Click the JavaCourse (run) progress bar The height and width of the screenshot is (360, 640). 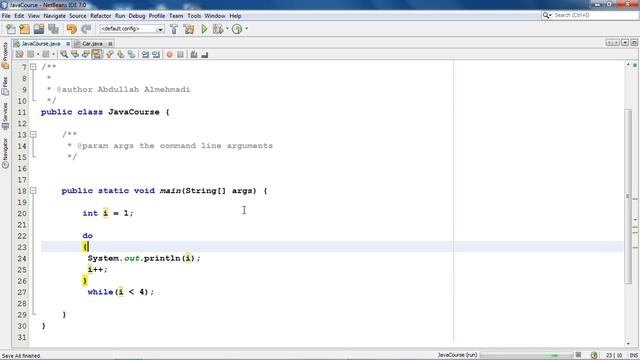(526, 355)
